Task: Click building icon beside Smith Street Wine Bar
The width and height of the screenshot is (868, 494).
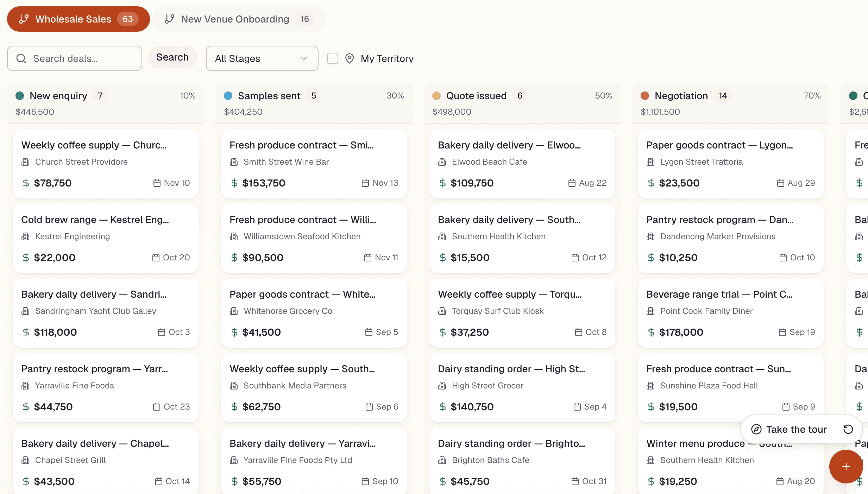Action: pos(234,162)
